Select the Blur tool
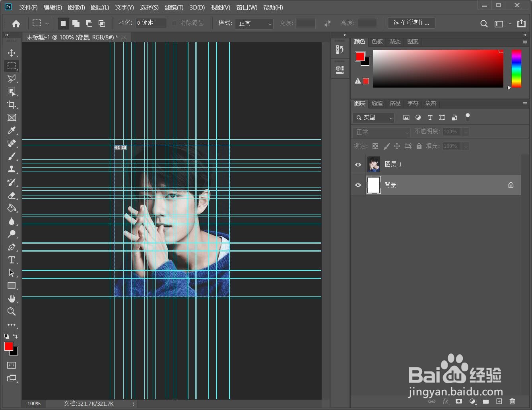 coord(12,221)
